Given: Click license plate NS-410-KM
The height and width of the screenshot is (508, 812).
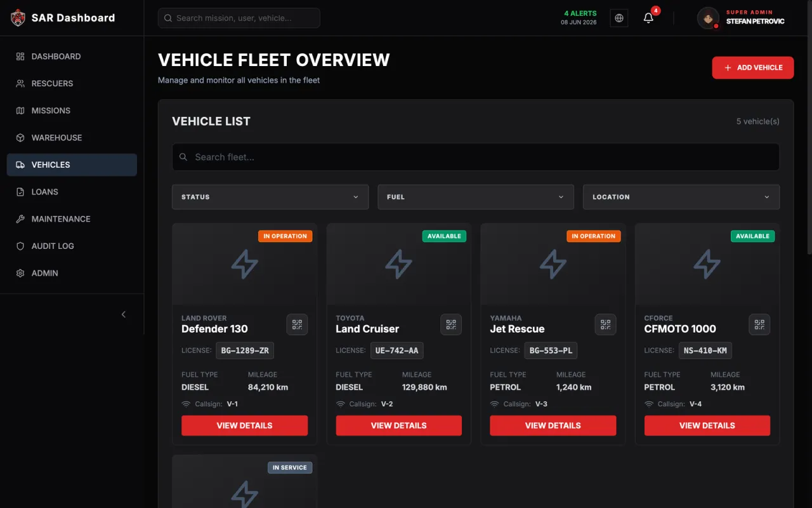Looking at the screenshot, I should click(705, 351).
